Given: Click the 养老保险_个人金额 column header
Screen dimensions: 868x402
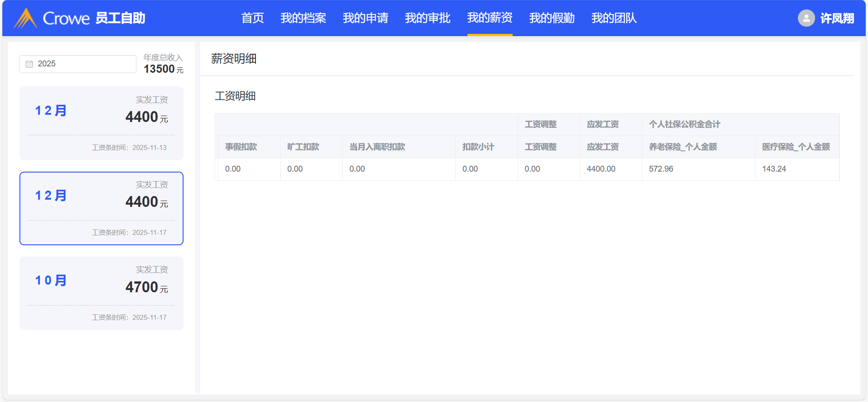Looking at the screenshot, I should tap(683, 147).
